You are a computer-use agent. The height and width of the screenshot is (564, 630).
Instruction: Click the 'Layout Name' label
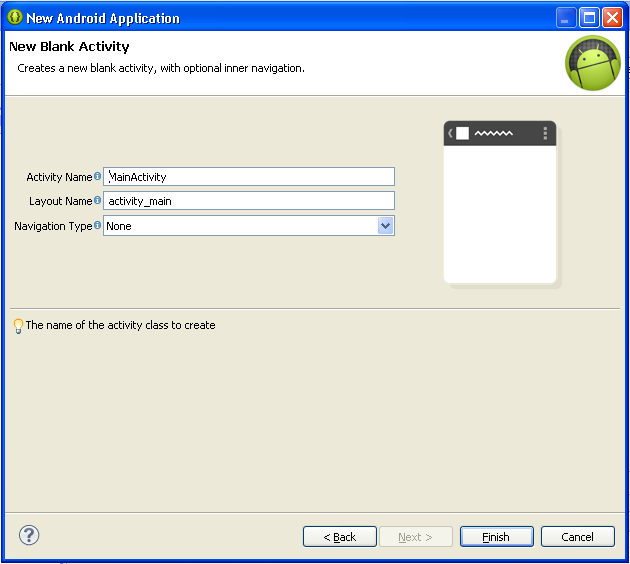(x=60, y=201)
